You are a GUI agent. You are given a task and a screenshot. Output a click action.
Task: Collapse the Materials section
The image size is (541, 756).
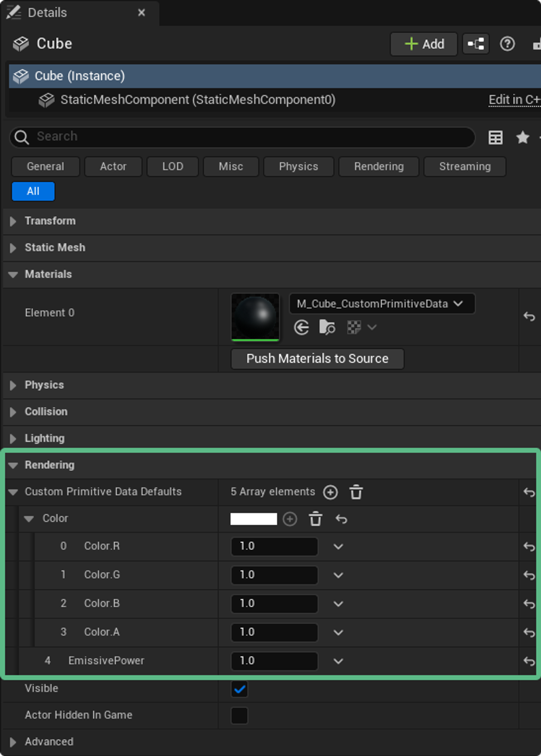[x=14, y=274]
